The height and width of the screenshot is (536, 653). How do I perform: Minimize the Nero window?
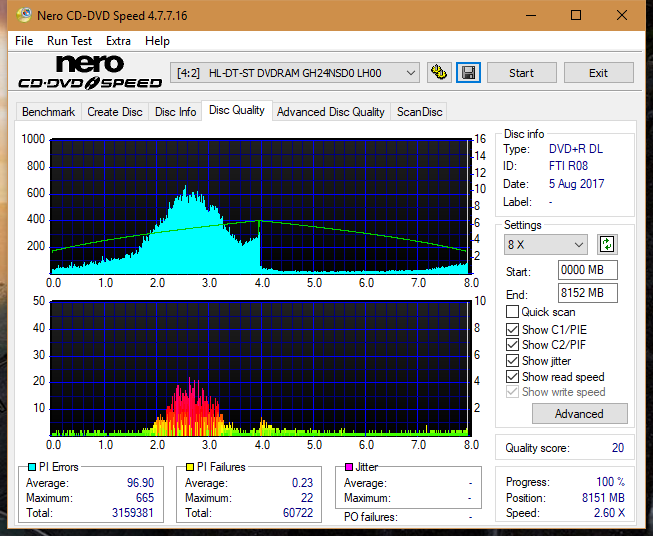(531, 15)
